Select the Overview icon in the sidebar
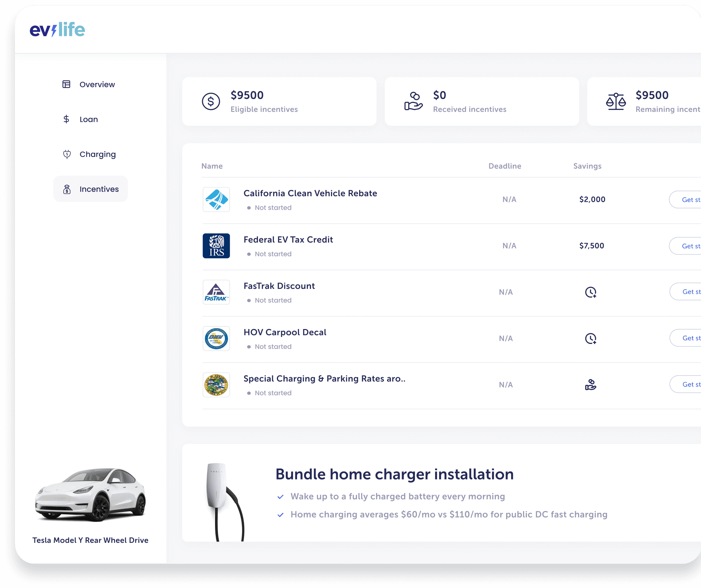701x588 pixels. pyautogui.click(x=67, y=84)
